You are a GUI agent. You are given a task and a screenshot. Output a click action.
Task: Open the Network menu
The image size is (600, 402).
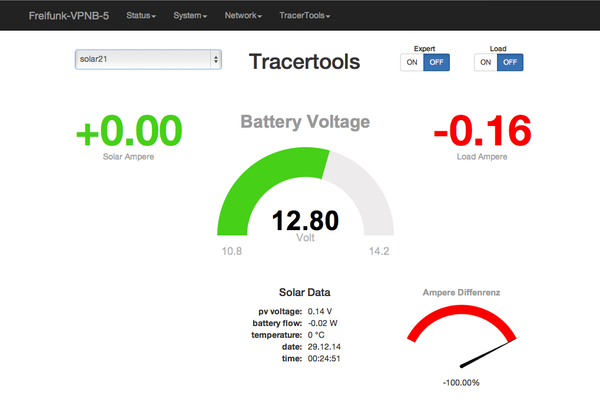(244, 16)
